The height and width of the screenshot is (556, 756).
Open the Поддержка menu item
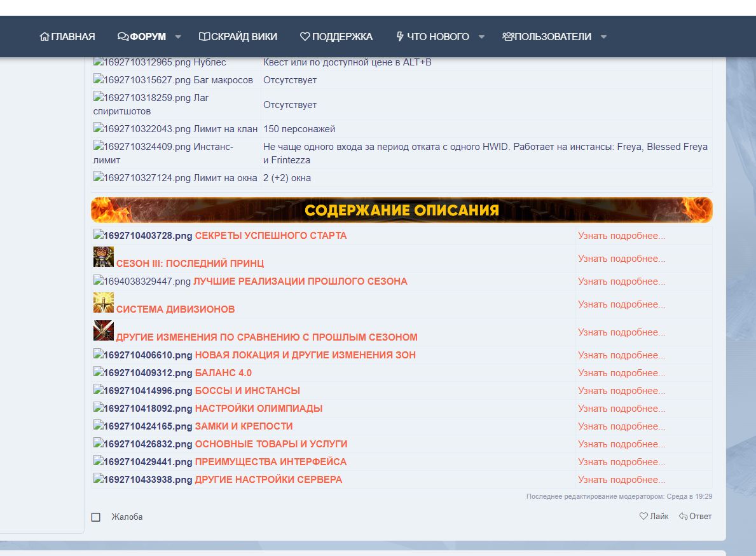click(x=336, y=37)
